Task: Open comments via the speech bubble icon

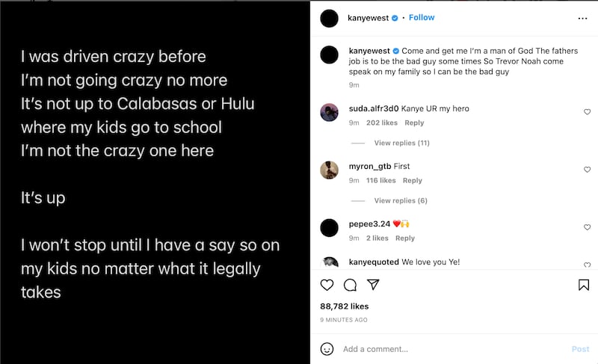Action: click(x=350, y=285)
